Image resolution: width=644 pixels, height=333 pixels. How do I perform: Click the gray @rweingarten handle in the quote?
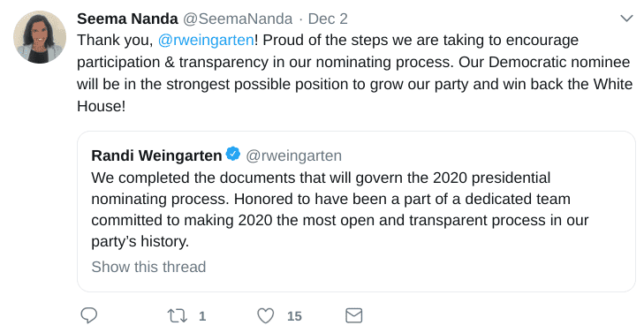coord(293,155)
